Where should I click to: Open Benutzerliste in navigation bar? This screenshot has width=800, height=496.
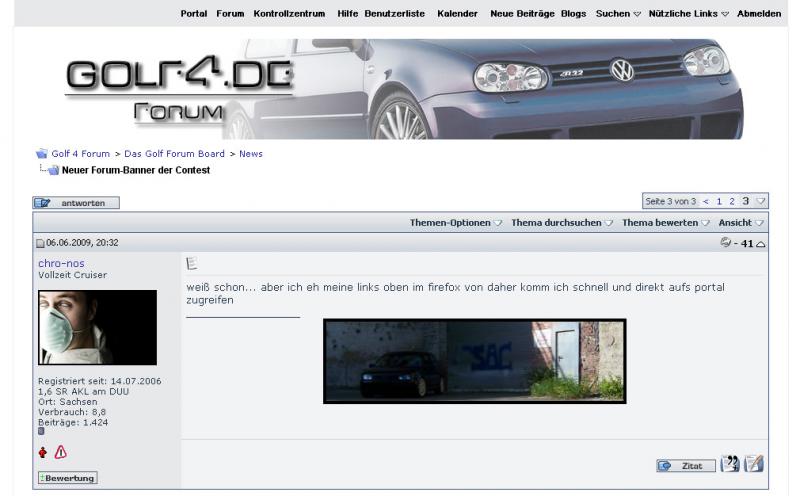(x=394, y=14)
